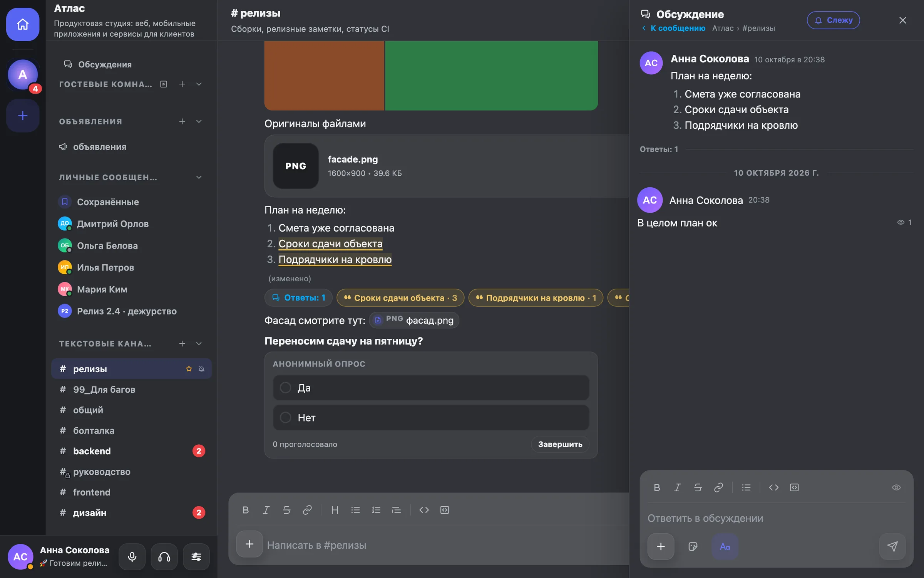Screen dimensions: 924x578
Task: Open the backend channel
Action: (x=132, y=451)
